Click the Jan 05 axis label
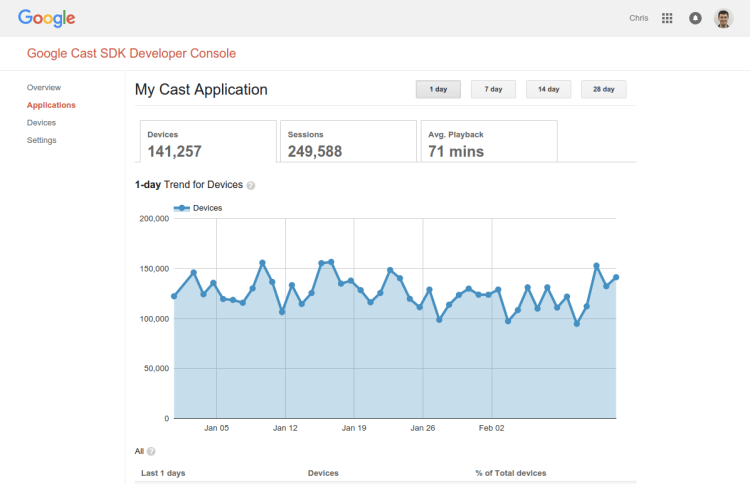Viewport: 750px width, 484px height. [216, 428]
